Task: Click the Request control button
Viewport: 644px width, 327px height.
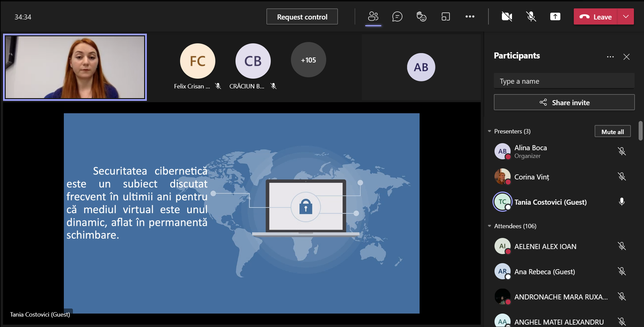Action: (302, 17)
